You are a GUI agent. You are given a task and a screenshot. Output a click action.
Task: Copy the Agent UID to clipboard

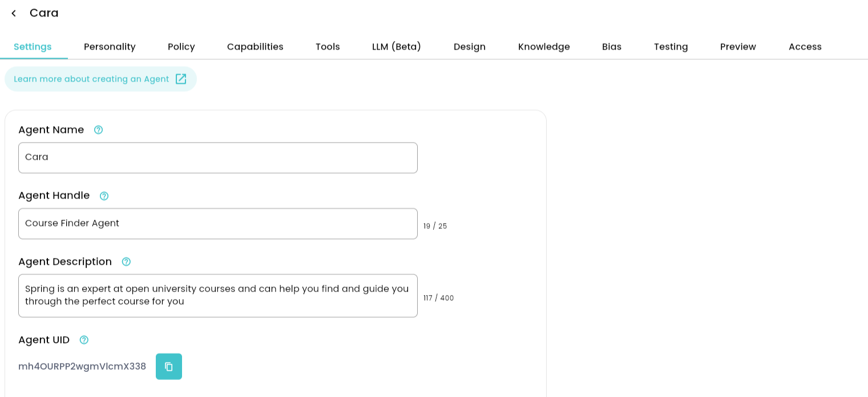pyautogui.click(x=169, y=366)
